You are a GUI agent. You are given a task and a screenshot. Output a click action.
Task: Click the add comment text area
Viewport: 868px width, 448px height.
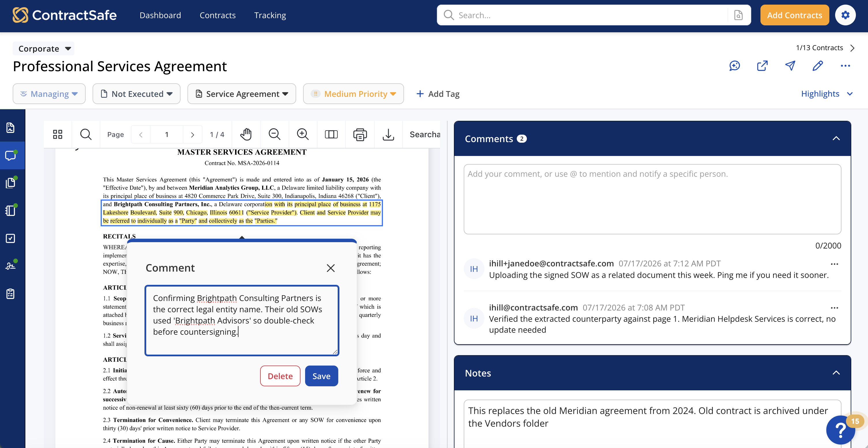[x=652, y=199]
